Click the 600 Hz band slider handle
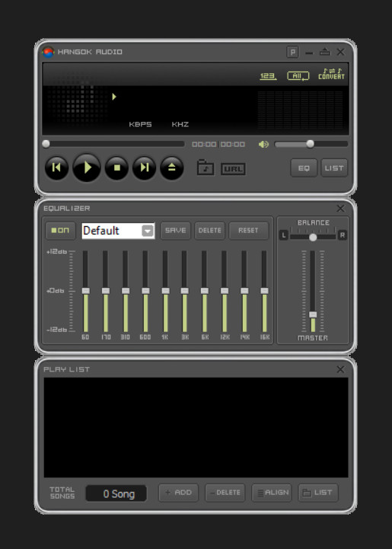The height and width of the screenshot is (549, 392). point(145,291)
